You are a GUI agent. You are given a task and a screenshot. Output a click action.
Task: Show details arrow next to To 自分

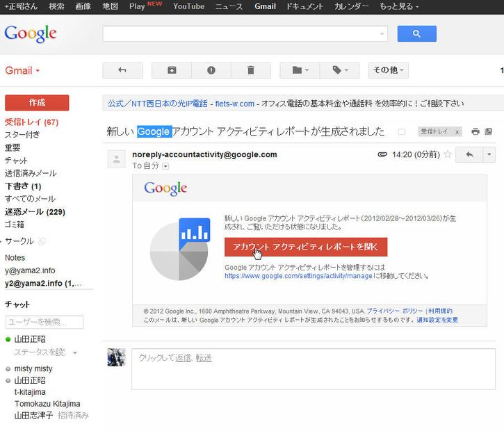165,166
